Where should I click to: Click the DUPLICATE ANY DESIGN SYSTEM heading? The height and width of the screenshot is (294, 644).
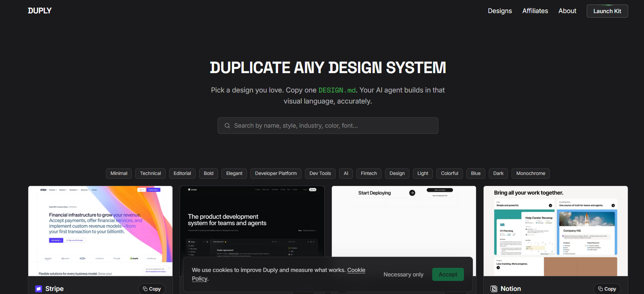click(328, 68)
